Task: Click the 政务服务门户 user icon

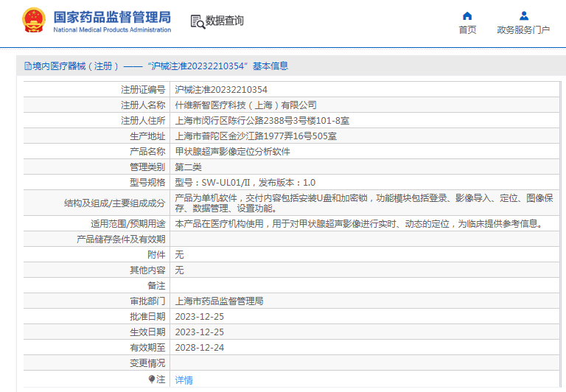Action: click(524, 16)
